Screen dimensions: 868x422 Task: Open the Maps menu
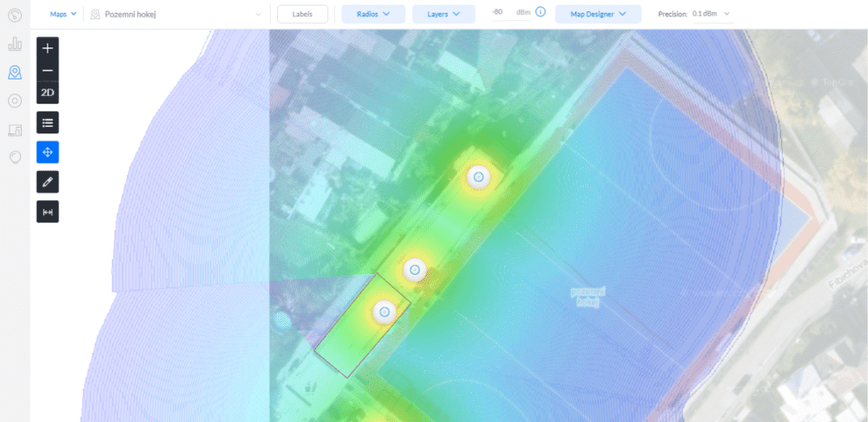tap(62, 14)
